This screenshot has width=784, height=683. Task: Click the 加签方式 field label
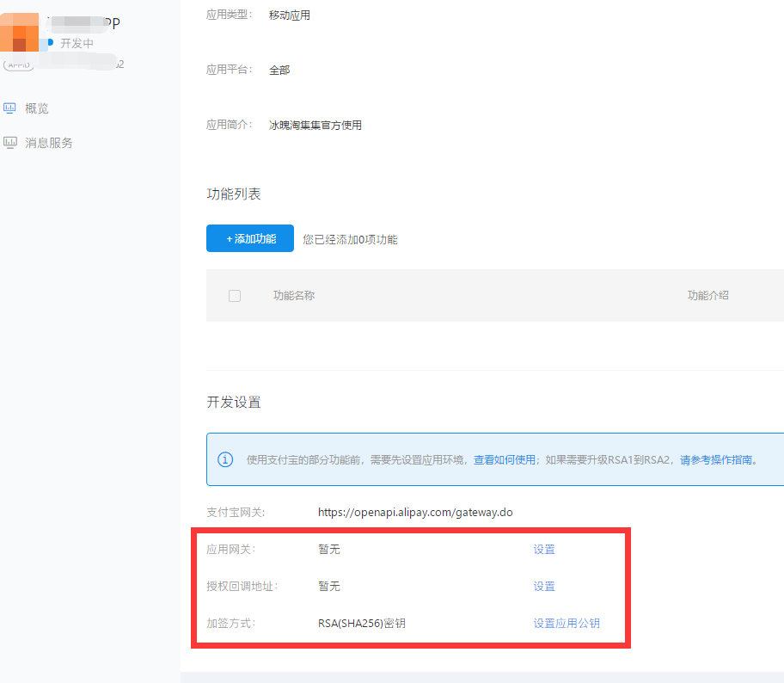point(231,623)
